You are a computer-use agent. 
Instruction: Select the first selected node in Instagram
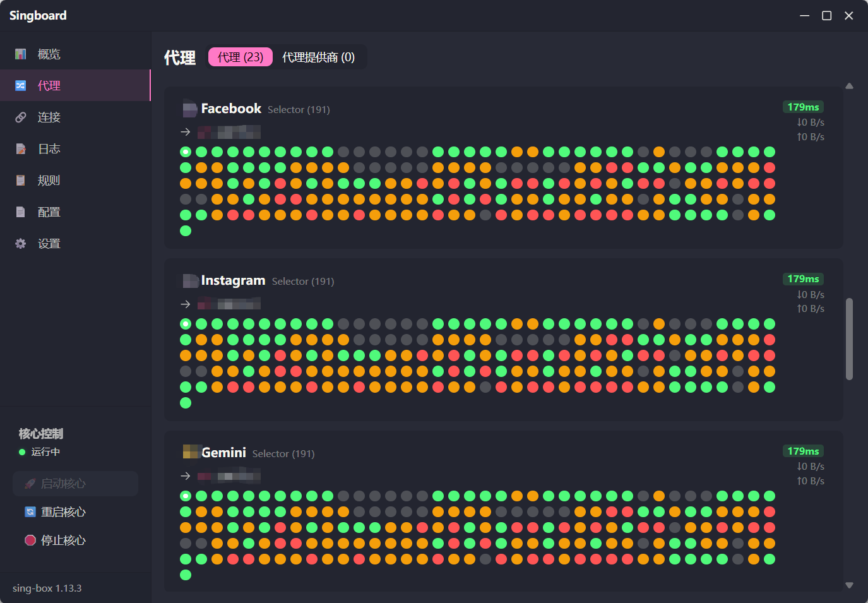tap(186, 324)
